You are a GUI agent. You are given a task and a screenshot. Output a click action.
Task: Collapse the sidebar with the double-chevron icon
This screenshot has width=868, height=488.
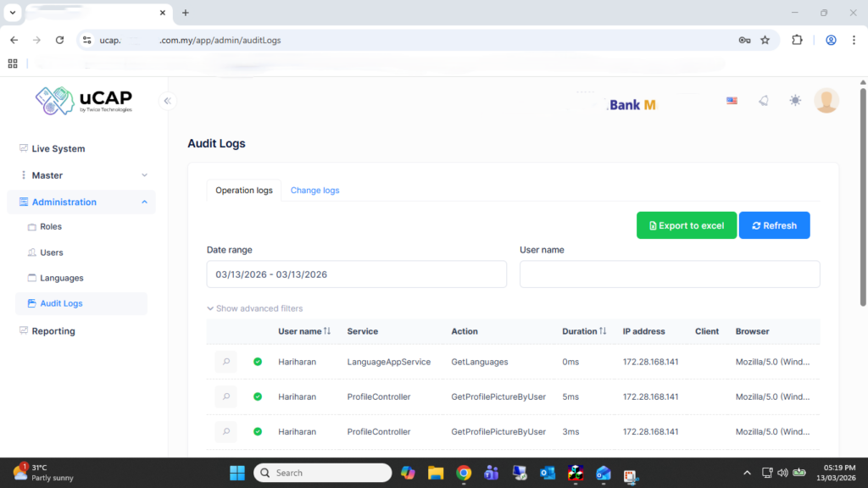[x=168, y=101]
